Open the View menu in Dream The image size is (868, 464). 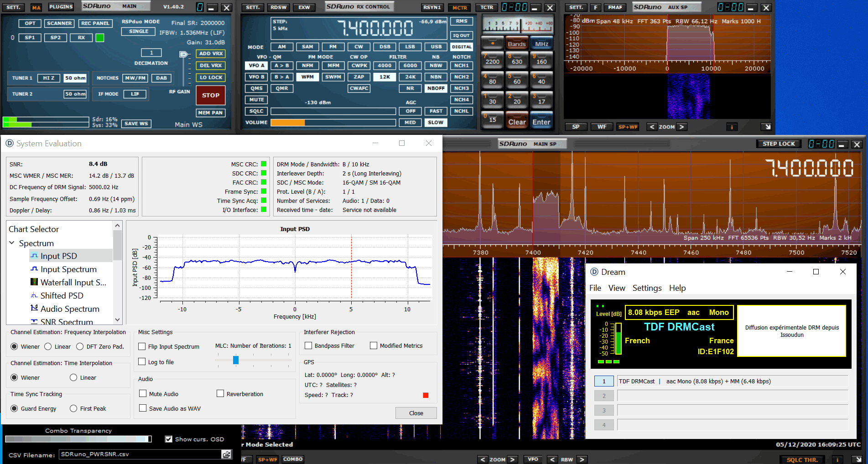616,288
